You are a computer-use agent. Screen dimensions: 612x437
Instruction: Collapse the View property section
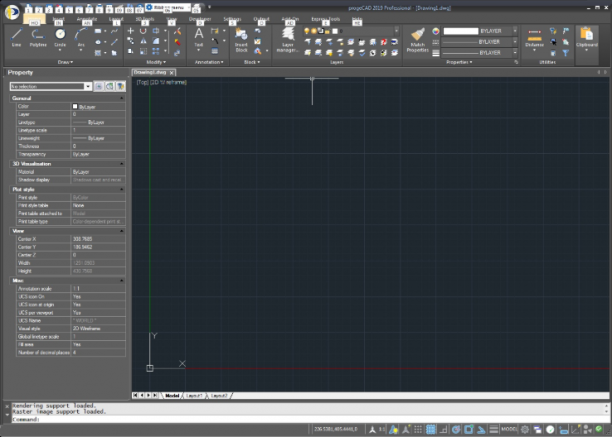click(121, 231)
